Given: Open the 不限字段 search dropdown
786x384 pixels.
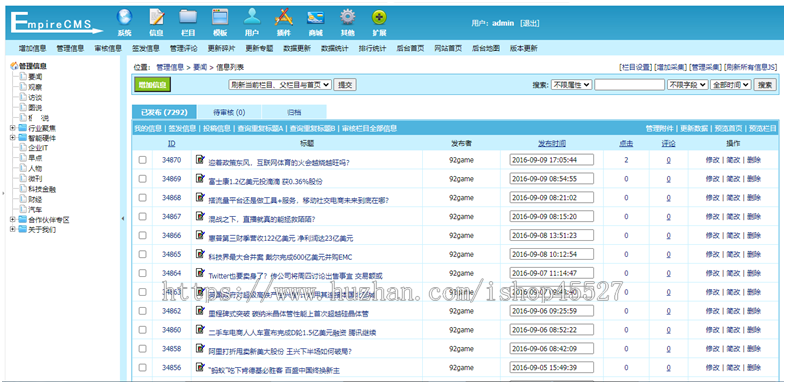Looking at the screenshot, I should pyautogui.click(x=687, y=85).
